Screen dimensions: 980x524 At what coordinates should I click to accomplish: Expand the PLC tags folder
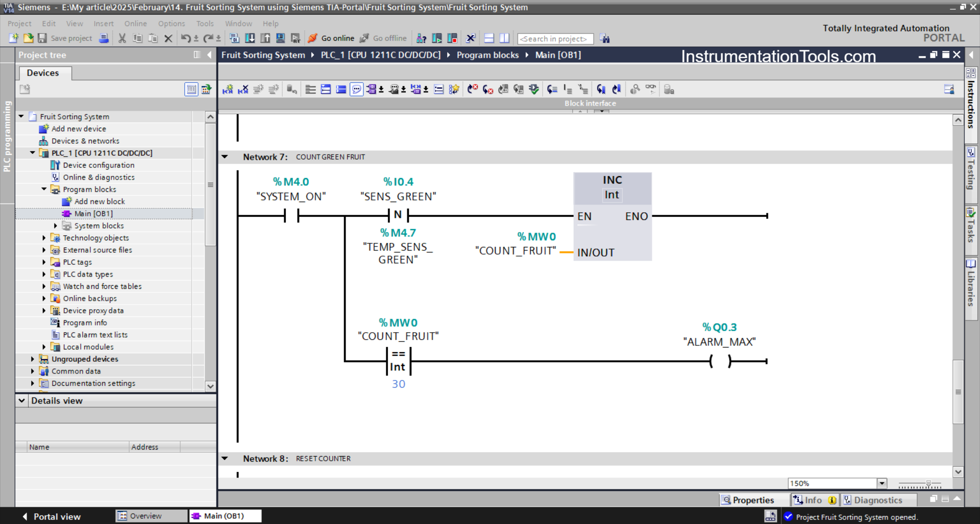tap(44, 262)
